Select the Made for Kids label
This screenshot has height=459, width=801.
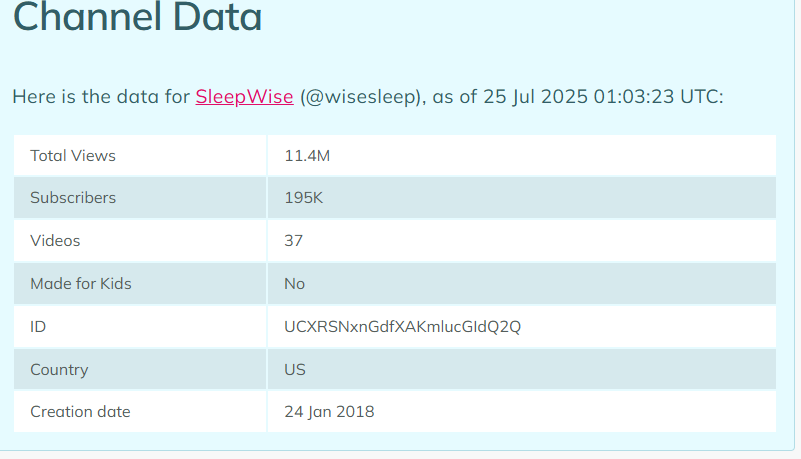tap(81, 284)
